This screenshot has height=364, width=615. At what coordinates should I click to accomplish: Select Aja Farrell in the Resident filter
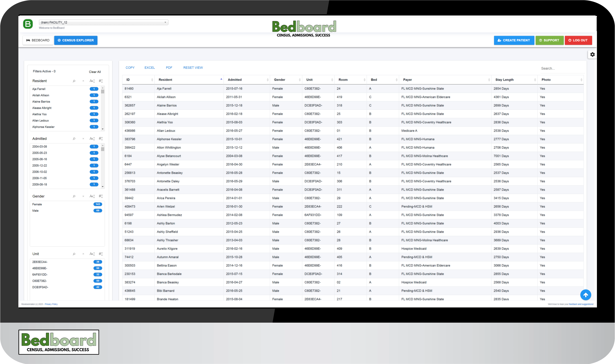click(x=39, y=89)
